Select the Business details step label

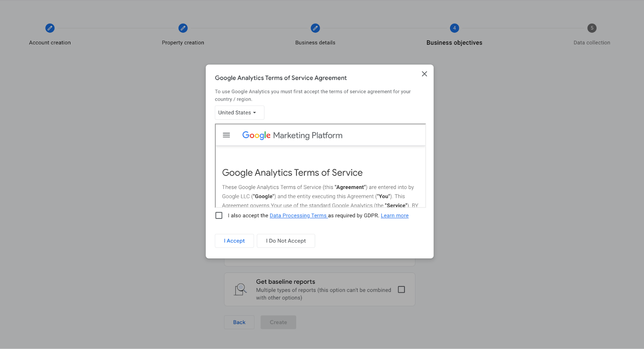coord(316,43)
